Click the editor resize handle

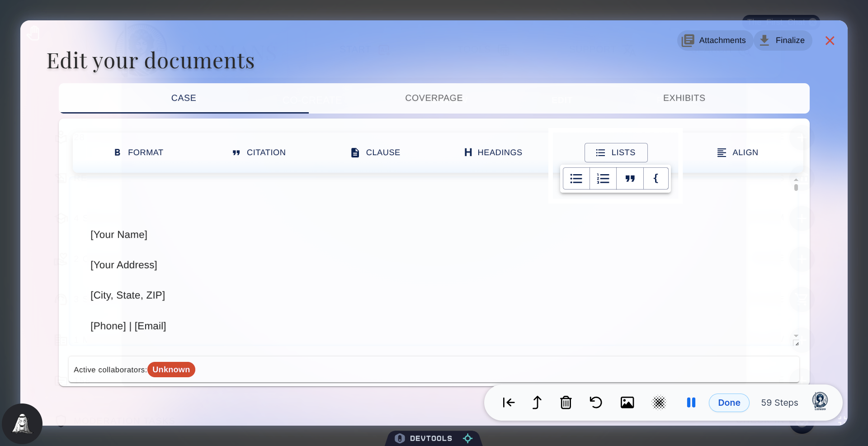[797, 344]
